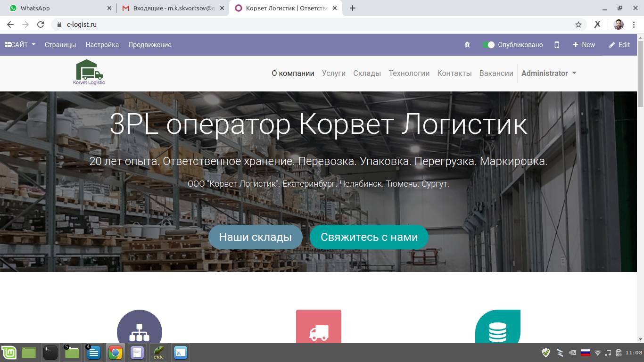The width and height of the screenshot is (644, 362).
Task: Open the Продвижение menu
Action: [149, 45]
